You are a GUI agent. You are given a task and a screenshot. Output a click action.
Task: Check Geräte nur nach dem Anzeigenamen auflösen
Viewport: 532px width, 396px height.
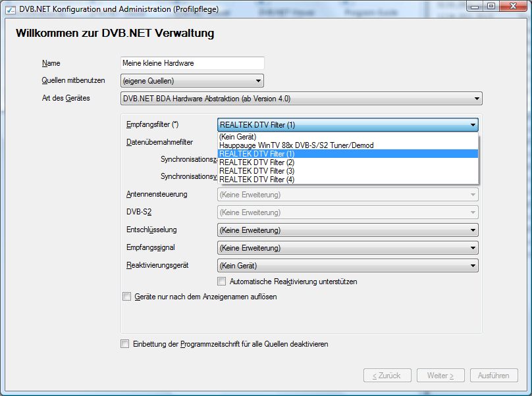coord(127,297)
